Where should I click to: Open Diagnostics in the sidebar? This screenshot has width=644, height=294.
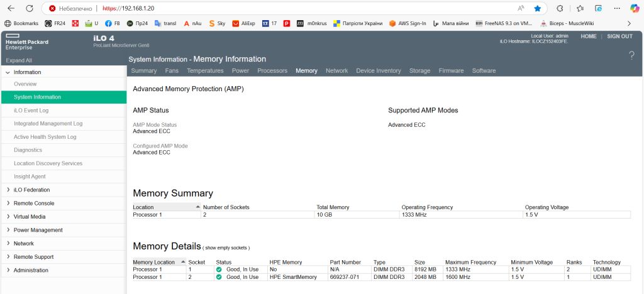(x=28, y=150)
